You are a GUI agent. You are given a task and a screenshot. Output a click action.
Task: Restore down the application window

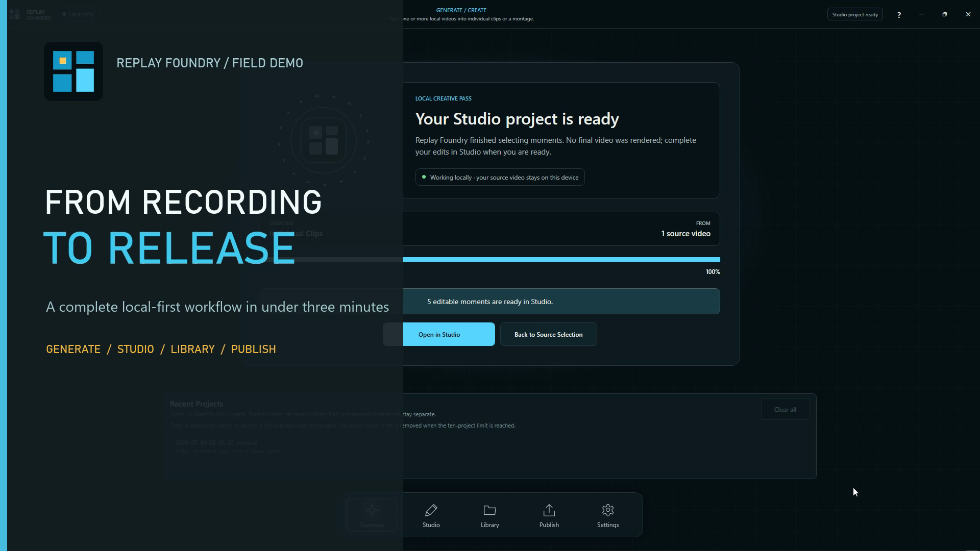[x=945, y=14]
